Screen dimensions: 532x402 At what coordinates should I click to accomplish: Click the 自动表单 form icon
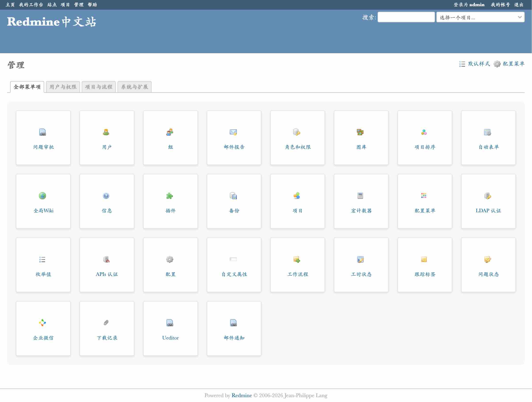[488, 132]
